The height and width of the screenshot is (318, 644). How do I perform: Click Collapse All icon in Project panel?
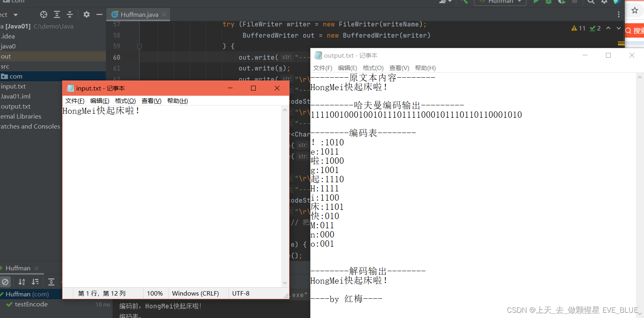coord(70,15)
